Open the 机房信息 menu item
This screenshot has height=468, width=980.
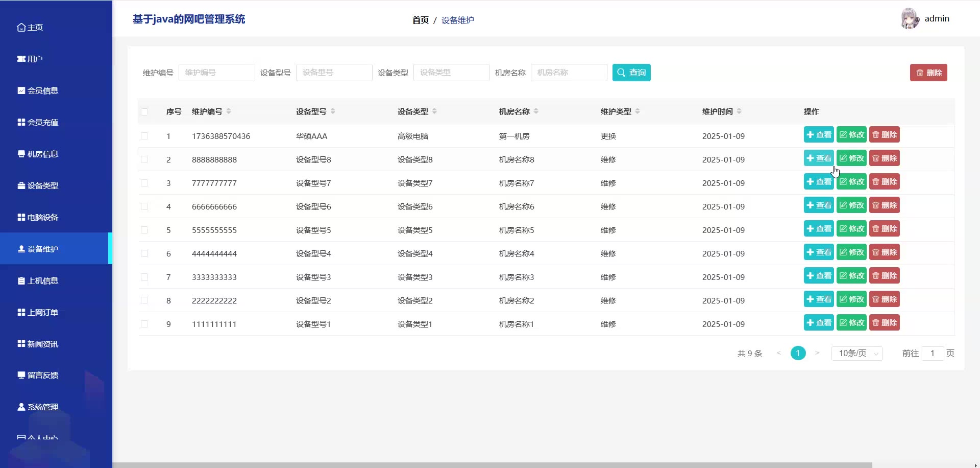click(x=56, y=154)
